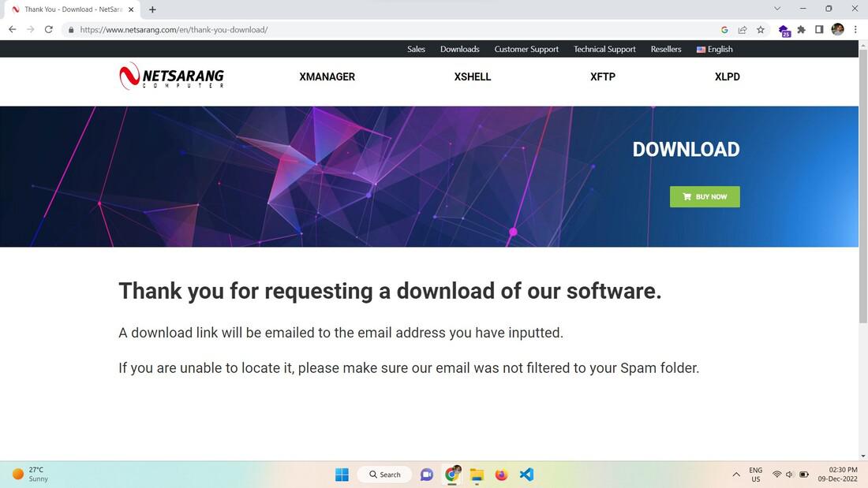Click the scrollbar down arrow
Viewport: 868px width, 488px height.
pos(863,456)
